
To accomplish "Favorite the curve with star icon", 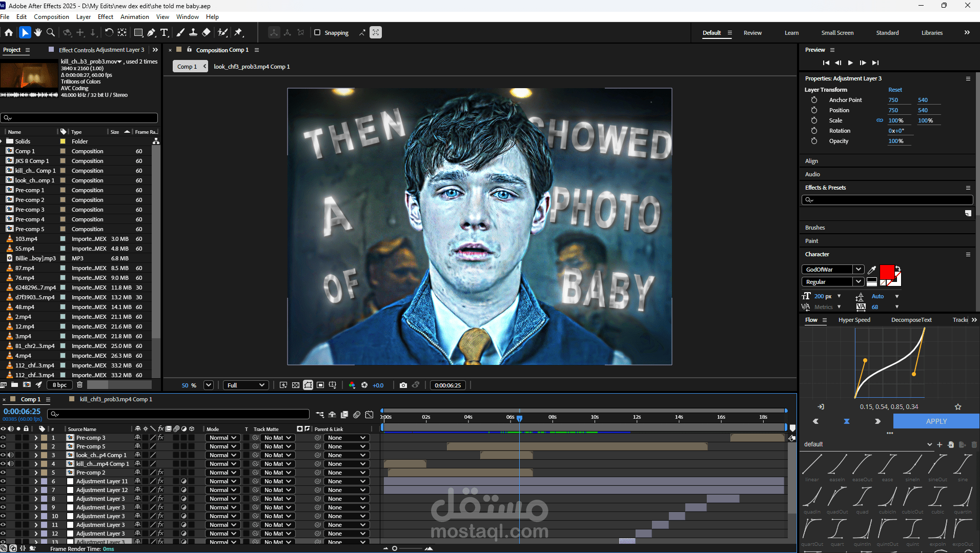I will 958,406.
